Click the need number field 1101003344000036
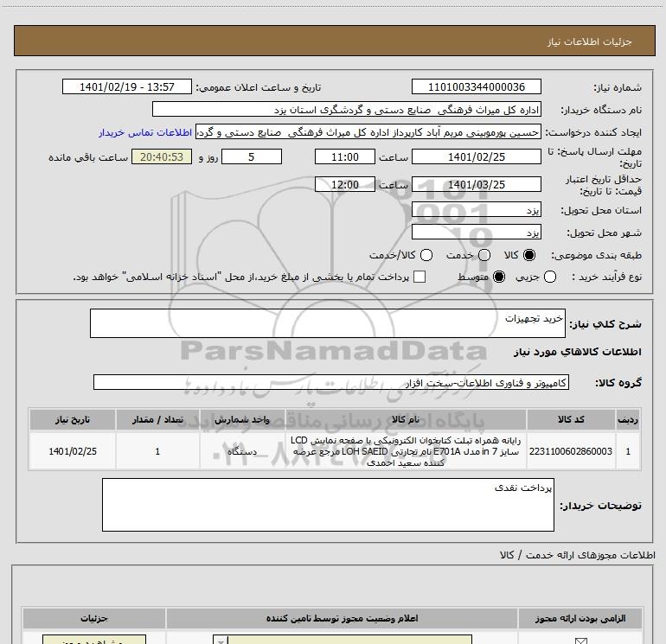Viewport: 666px width, 644px height. 476,86
